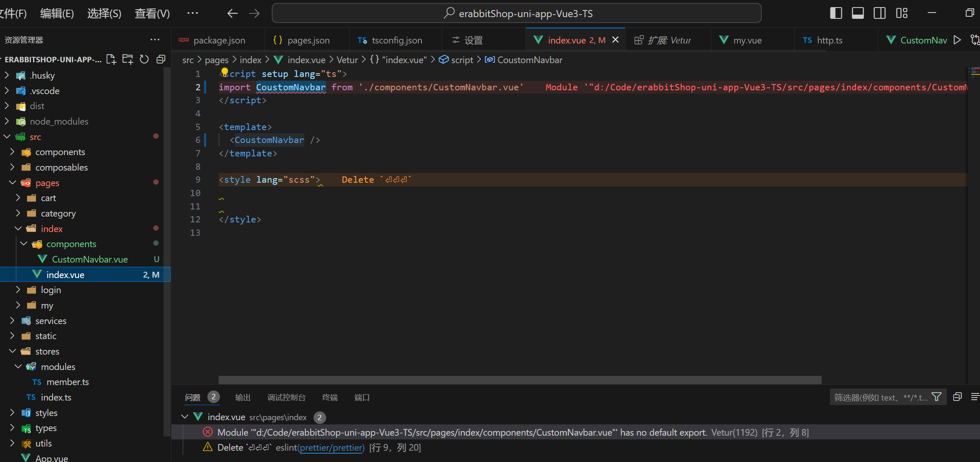The width and height of the screenshot is (980, 462).
Task: Toggle primary sidebar visibility
Action: tap(836, 13)
